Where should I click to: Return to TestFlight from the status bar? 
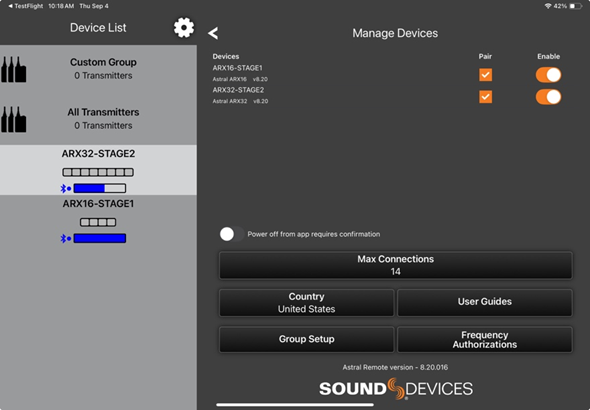[25, 6]
